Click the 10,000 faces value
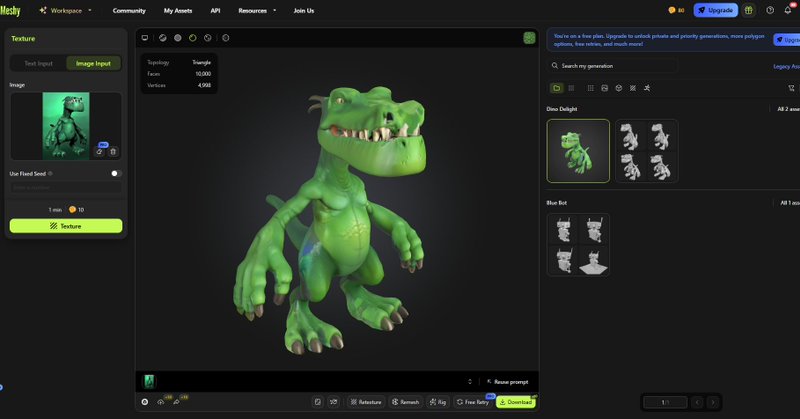800x419 pixels. click(203, 73)
